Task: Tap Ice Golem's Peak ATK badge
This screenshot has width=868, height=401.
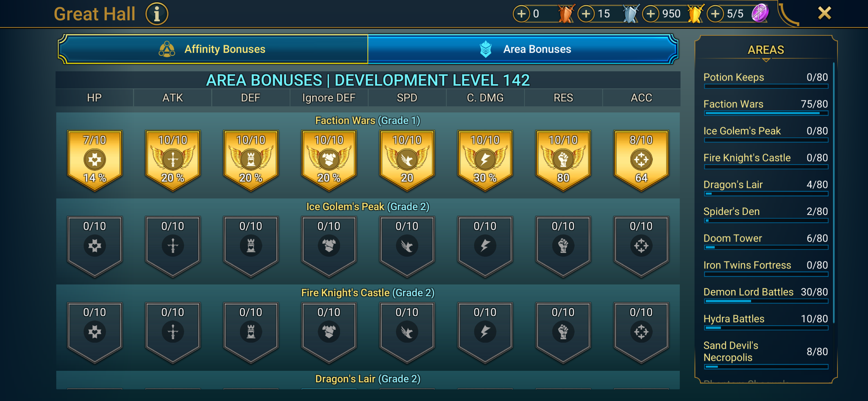Action: 172,246
